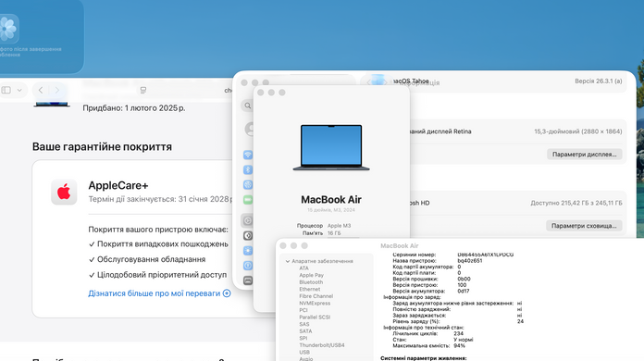Click the Параметри дисплея... button
644x361 pixels.
tap(584, 155)
